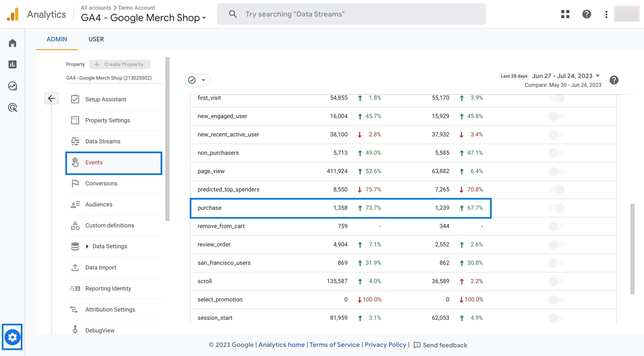Click the Setup Assistant checklist icon

pos(75,99)
